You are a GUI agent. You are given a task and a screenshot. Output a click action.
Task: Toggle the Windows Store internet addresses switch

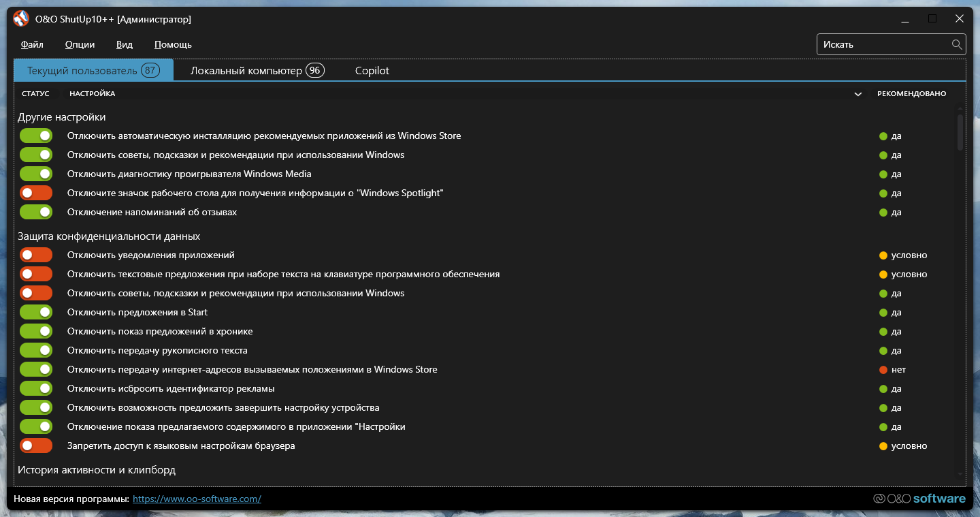coord(36,369)
